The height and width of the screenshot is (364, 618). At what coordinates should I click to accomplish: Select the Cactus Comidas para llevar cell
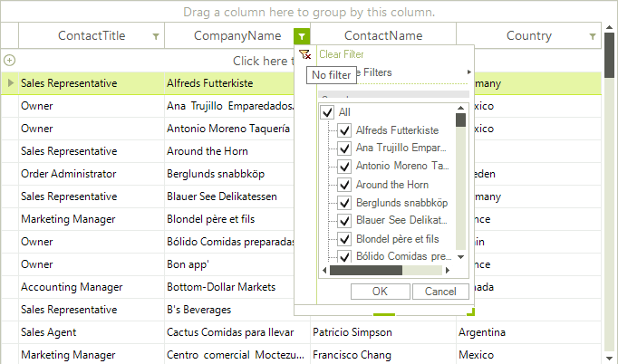(237, 332)
